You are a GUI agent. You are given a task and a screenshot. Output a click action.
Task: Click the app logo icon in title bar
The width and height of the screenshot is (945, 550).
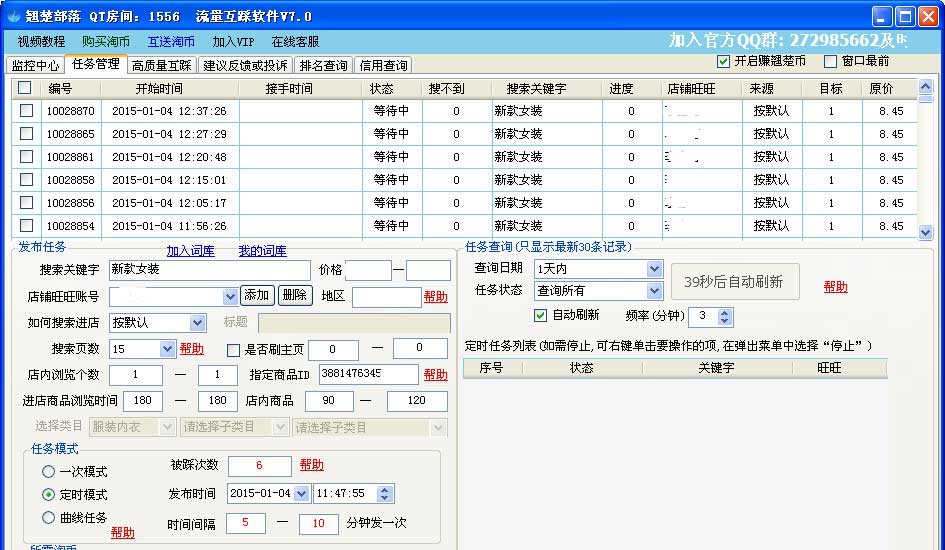tap(14, 16)
